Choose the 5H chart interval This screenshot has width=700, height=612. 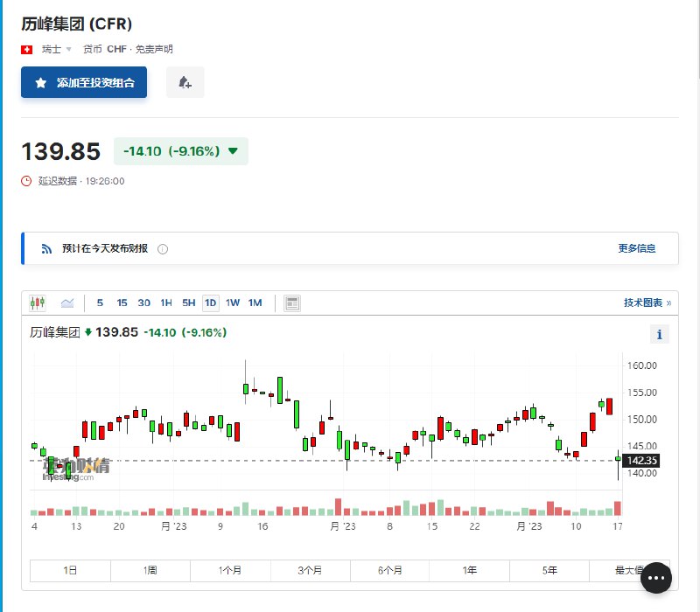(x=188, y=303)
